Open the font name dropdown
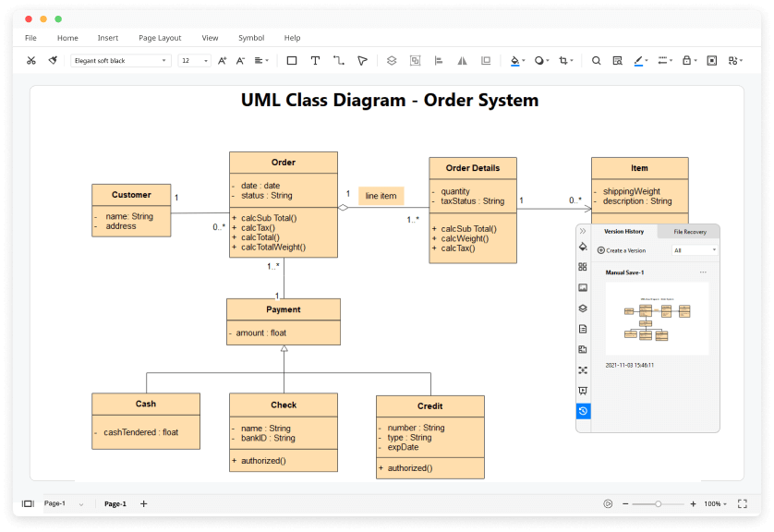 [120, 61]
